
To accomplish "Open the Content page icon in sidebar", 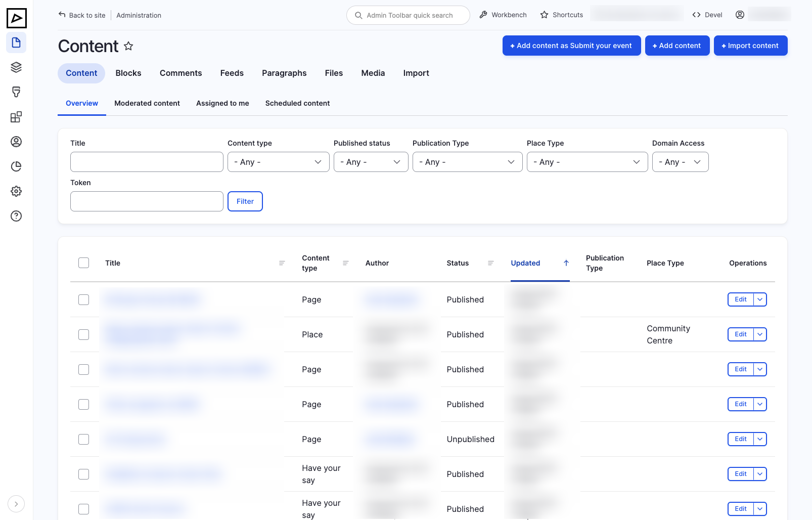I will [x=16, y=42].
